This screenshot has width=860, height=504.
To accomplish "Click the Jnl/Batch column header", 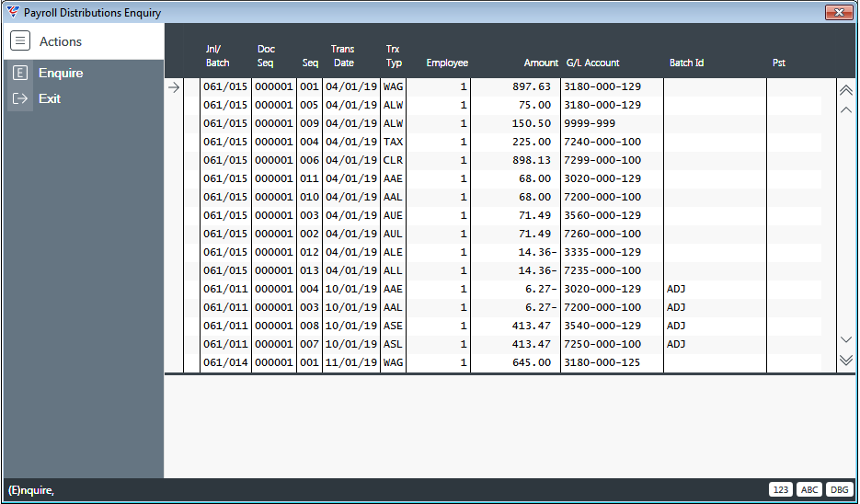I will (x=217, y=56).
